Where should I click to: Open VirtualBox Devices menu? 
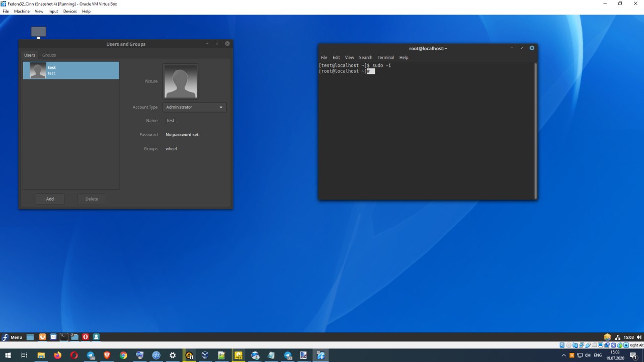point(70,11)
